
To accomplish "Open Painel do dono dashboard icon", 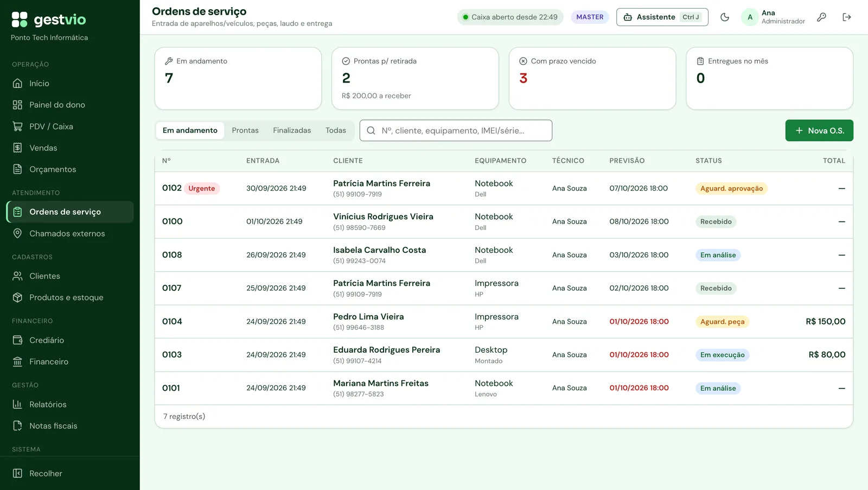I will tap(17, 105).
